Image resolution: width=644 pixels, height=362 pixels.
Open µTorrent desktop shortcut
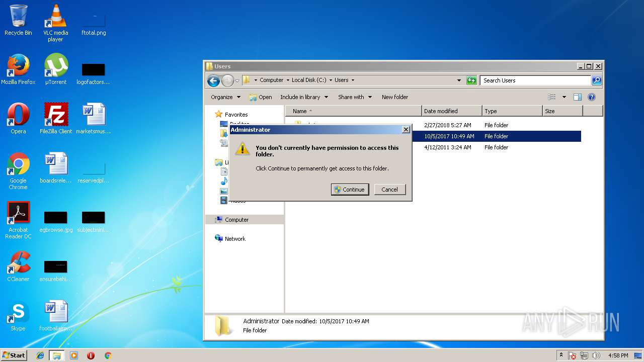[x=56, y=69]
